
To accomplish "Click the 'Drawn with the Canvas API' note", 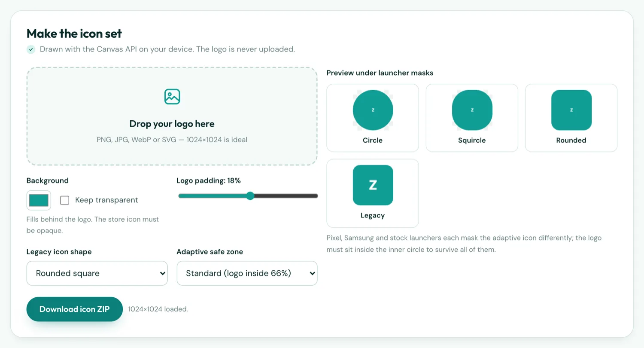I will pos(167,49).
